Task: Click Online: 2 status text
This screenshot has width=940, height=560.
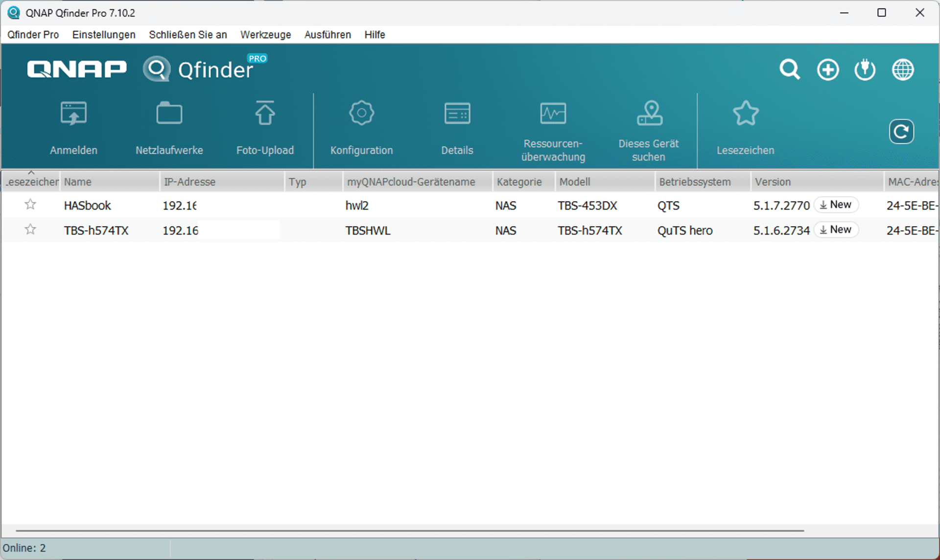Action: tap(24, 548)
